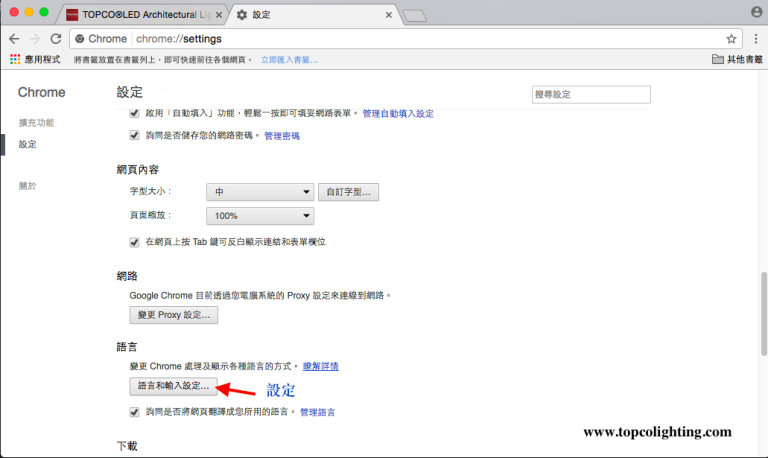Click the 語言 section heading

(127, 347)
